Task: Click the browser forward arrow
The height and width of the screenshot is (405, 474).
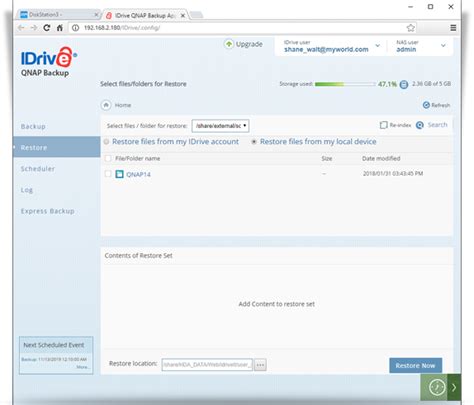Action: (34, 28)
